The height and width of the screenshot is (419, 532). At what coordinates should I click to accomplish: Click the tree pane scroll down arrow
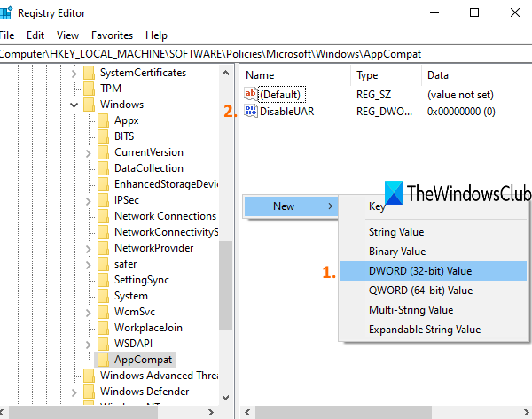225,398
